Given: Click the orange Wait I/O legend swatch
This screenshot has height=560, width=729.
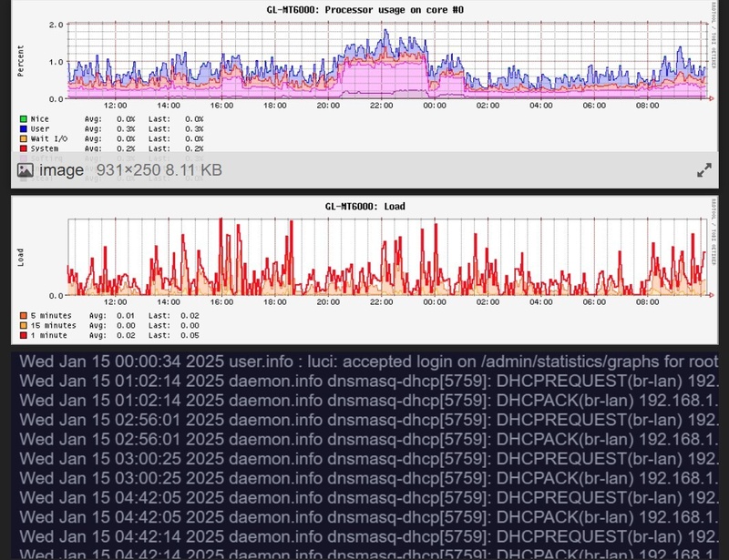Looking at the screenshot, I should pos(24,138).
